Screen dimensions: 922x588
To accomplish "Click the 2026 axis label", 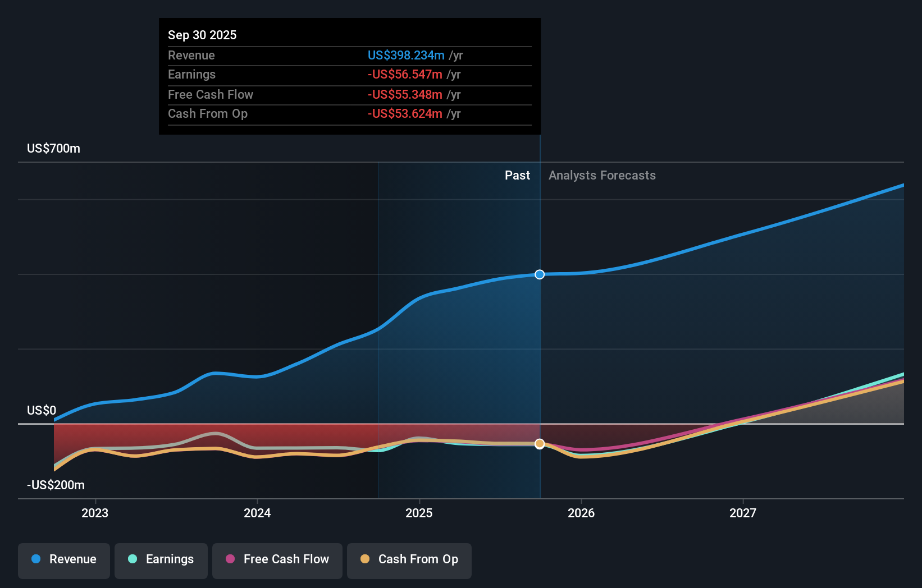I will (x=582, y=513).
